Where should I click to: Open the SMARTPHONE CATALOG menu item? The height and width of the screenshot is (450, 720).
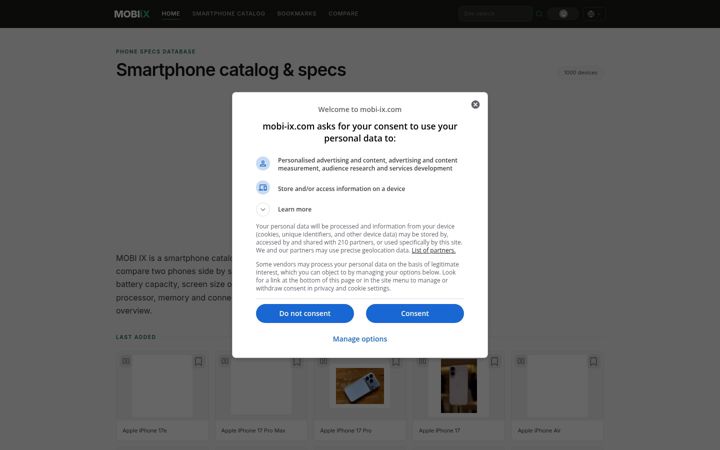tap(229, 14)
